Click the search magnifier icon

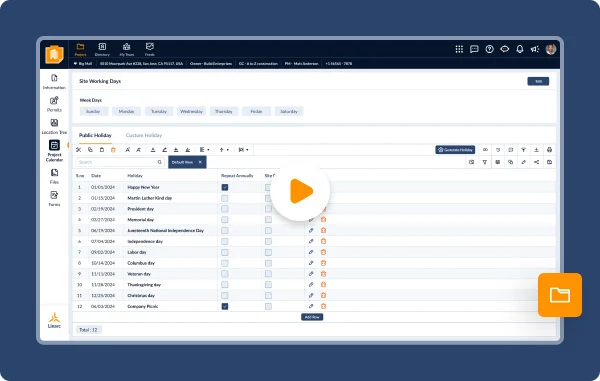[x=160, y=162]
